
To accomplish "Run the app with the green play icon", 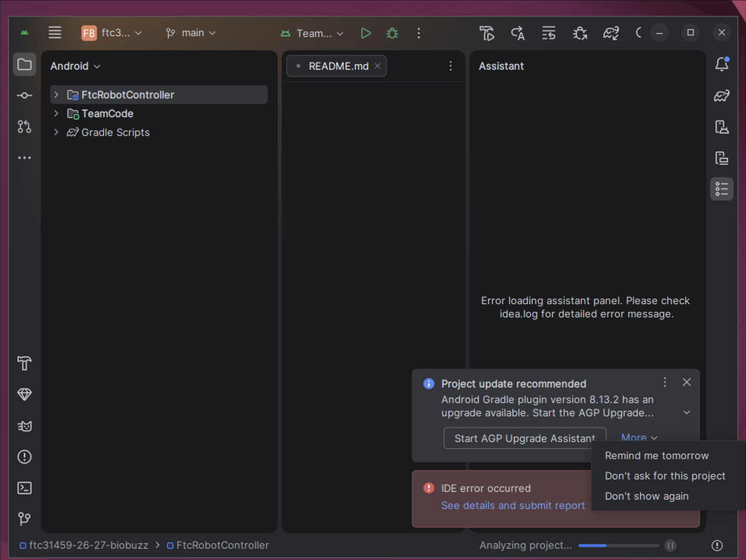I will pos(366,33).
